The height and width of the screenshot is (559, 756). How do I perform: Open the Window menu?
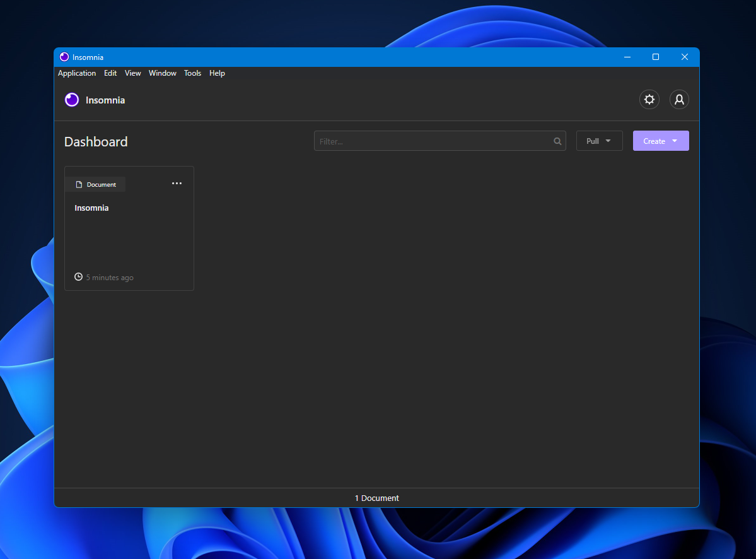pyautogui.click(x=162, y=73)
